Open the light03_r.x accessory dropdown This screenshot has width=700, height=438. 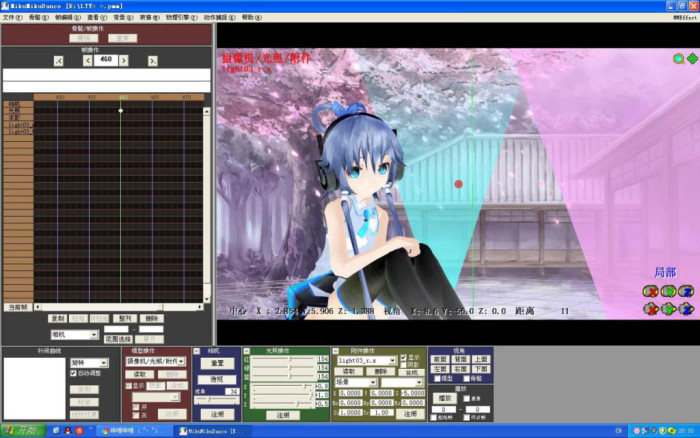tap(367, 360)
